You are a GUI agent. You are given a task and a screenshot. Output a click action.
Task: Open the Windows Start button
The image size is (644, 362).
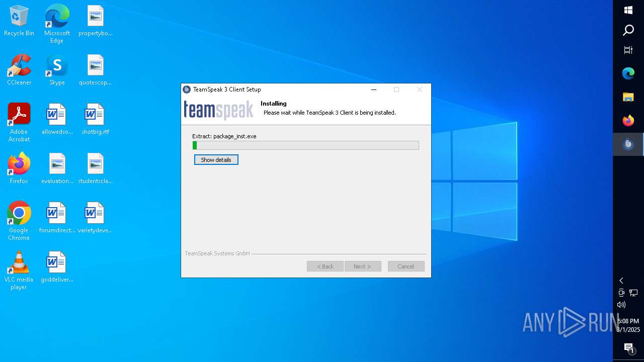pyautogui.click(x=628, y=10)
